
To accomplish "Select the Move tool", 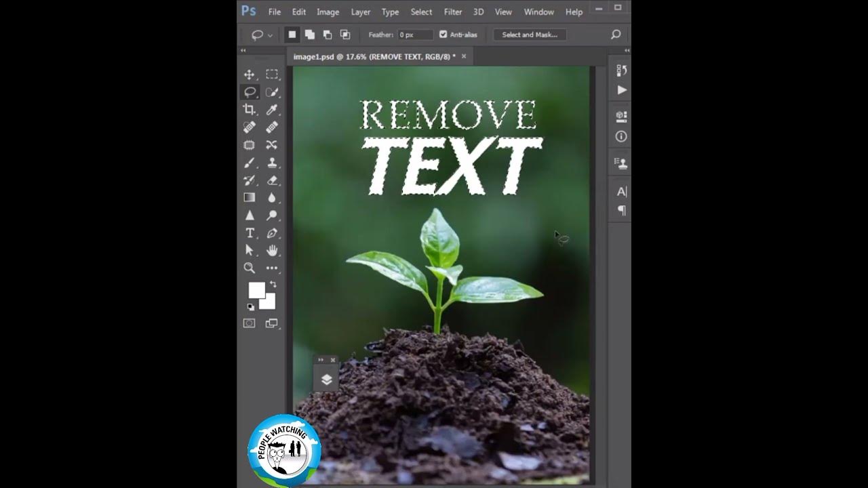I will click(x=249, y=75).
